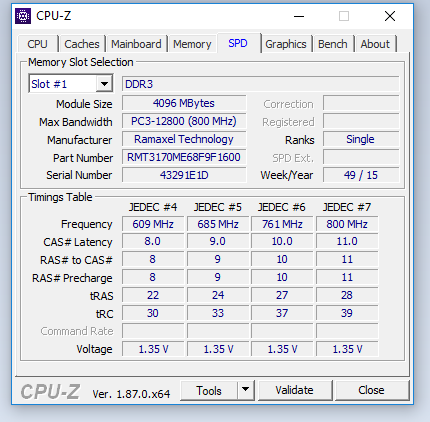Click the Ramaxel Technology manufacturer value
Screen dimensions: 430x422
point(184,139)
